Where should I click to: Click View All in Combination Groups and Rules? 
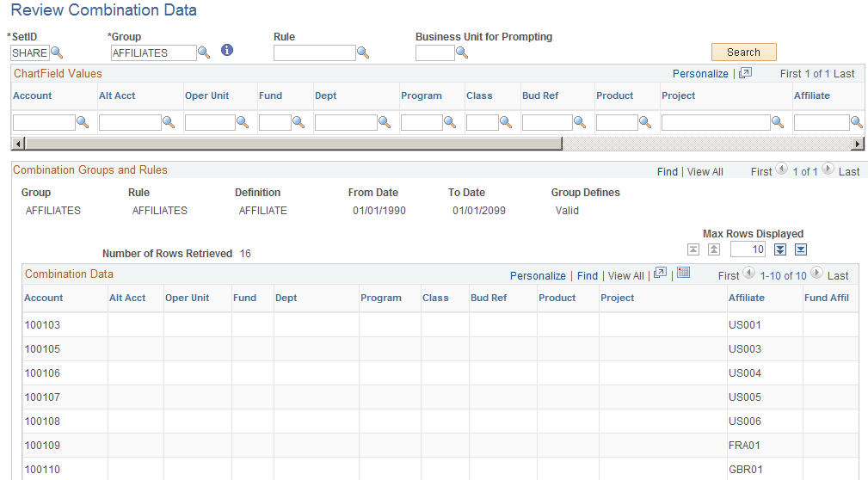[705, 172]
